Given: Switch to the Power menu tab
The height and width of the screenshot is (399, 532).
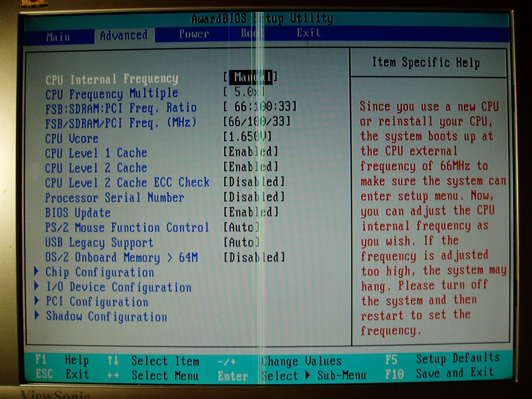Looking at the screenshot, I should pos(194,34).
